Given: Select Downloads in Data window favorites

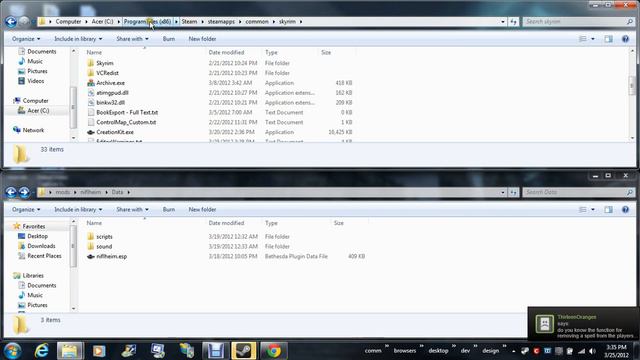Looking at the screenshot, I should 41,246.
